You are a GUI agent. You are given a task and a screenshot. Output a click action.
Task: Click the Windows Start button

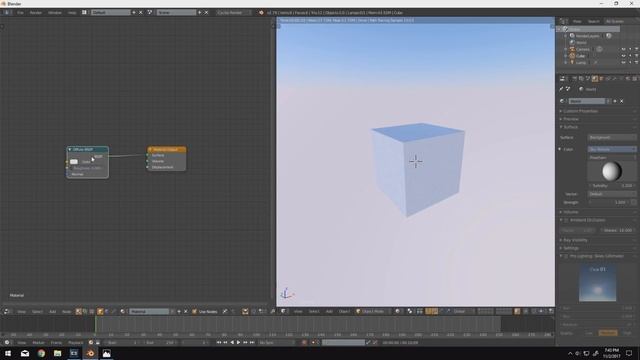point(8,353)
